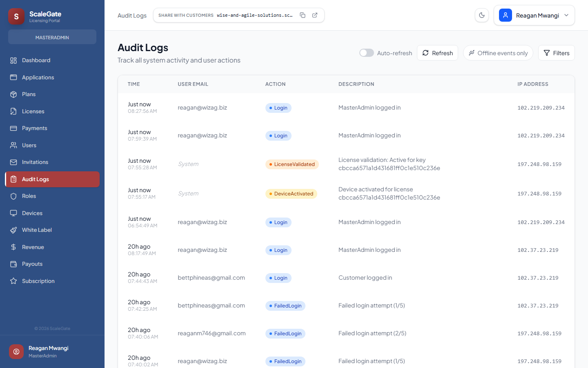Click Reagan Mwangi profile at sidebar bottom
Screen dimensions: 588x368
tap(52, 352)
